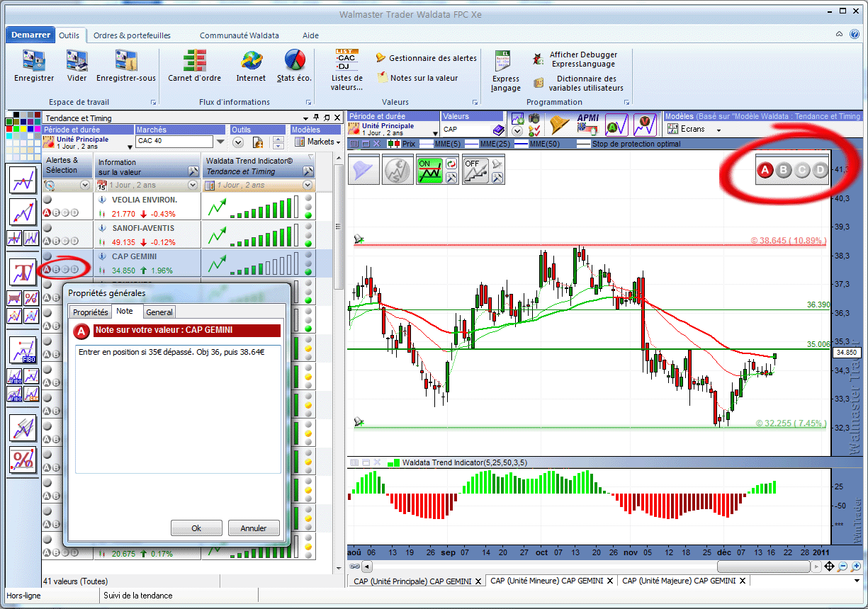Click the APMI toolbar icon
Image resolution: width=868 pixels, height=609 pixels.
tap(588, 123)
